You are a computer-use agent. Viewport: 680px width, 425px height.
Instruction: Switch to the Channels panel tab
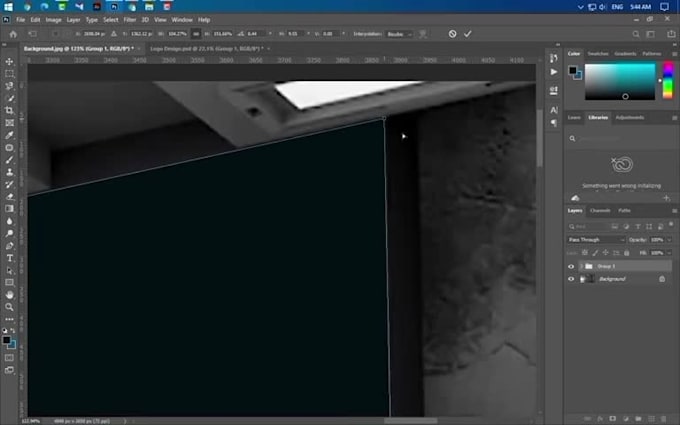point(600,211)
